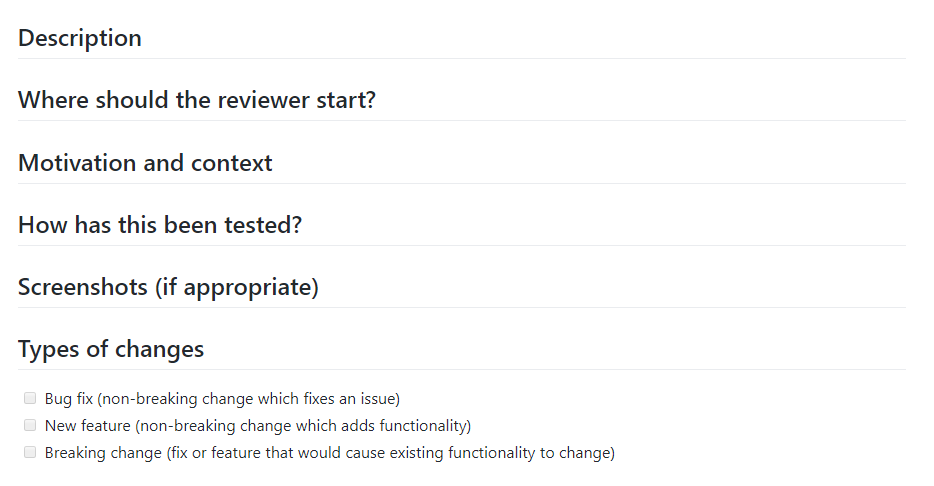Click "(if appropriate)" in the Screenshots heading
This screenshot has width=934, height=486.
click(x=236, y=287)
